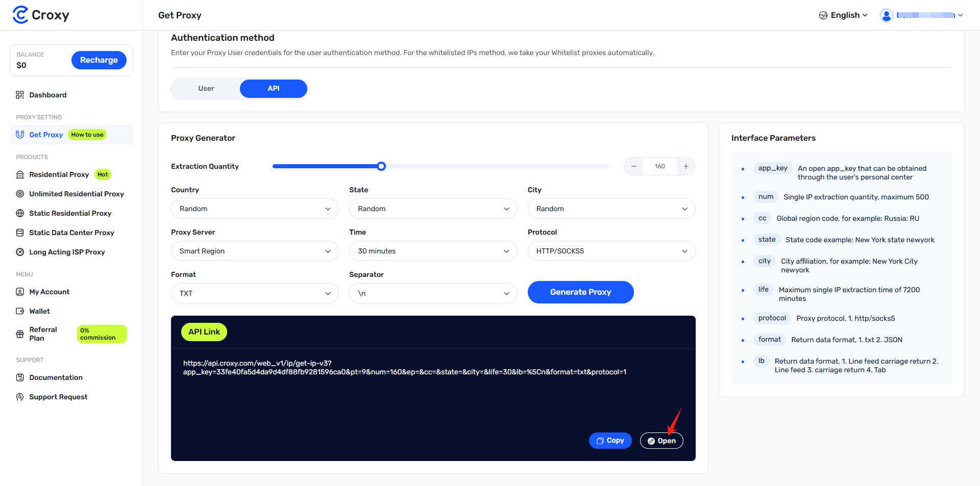
Task: Open the State dropdown
Action: [x=433, y=209]
